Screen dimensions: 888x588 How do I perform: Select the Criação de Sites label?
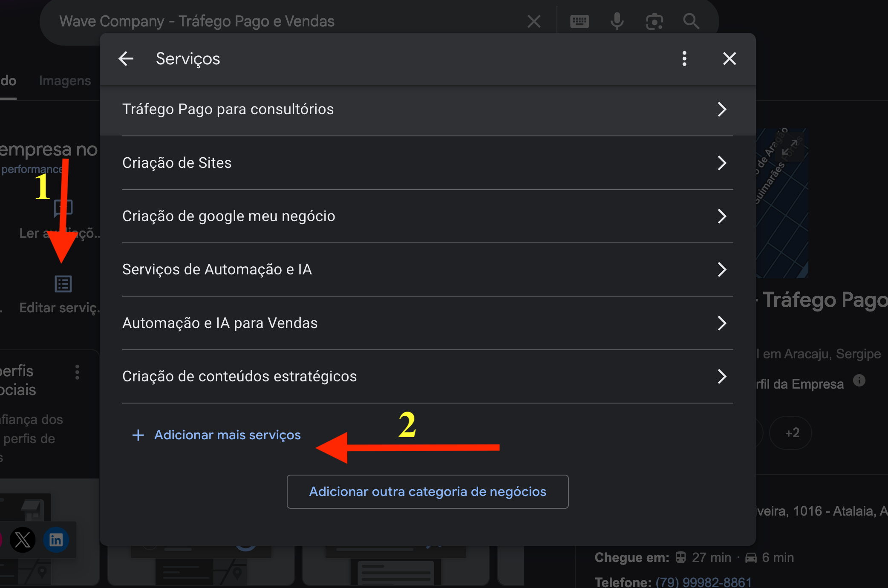pyautogui.click(x=177, y=163)
